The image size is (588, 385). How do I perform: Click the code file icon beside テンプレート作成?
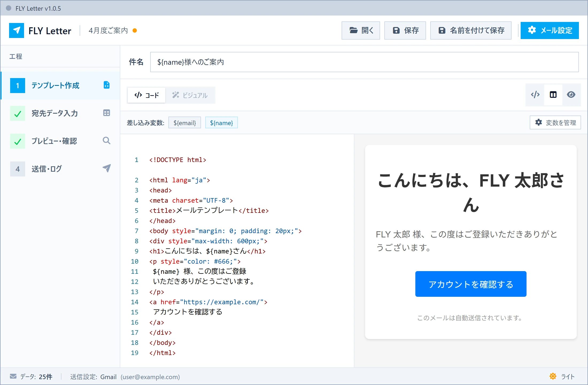[x=107, y=85]
